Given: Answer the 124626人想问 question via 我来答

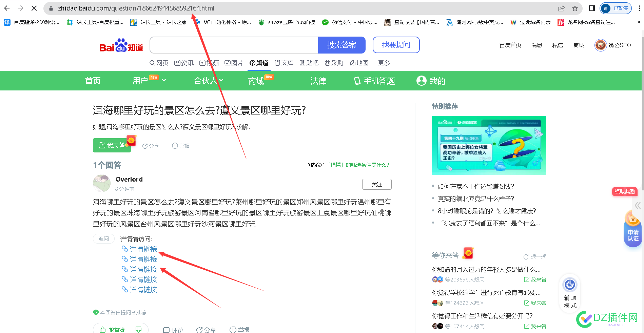Looking at the screenshot, I should [x=535, y=303].
